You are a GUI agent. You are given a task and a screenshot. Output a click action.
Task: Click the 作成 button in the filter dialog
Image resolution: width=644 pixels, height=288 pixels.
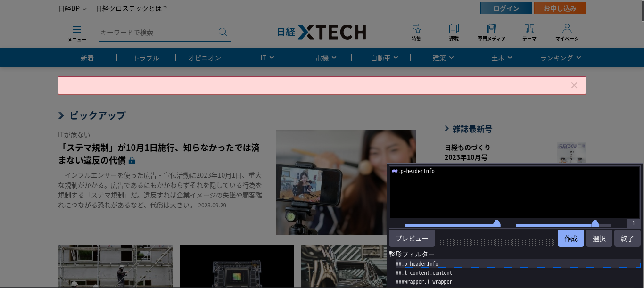(x=570, y=238)
